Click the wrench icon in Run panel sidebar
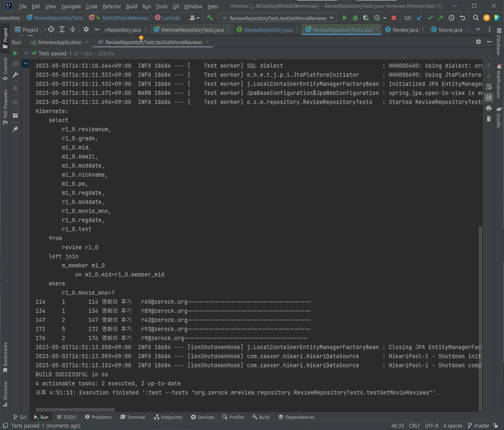Image resolution: width=504 pixels, height=430 pixels. pos(15,75)
